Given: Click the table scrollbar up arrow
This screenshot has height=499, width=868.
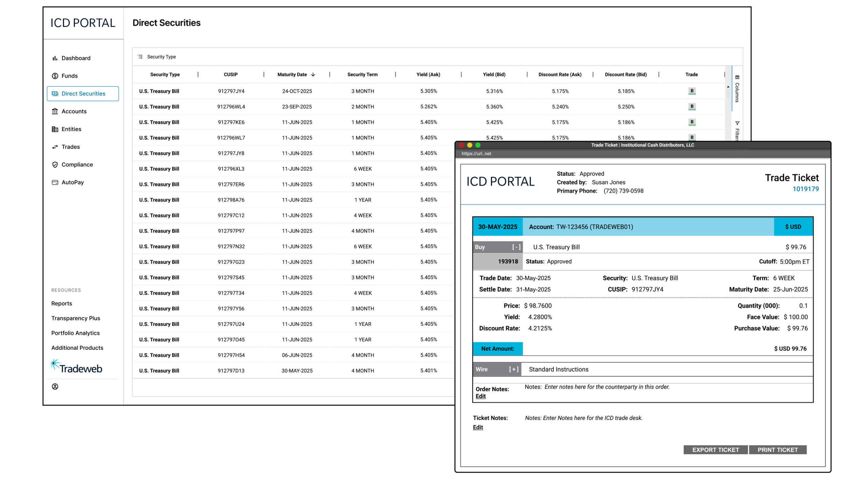Looking at the screenshot, I should pyautogui.click(x=728, y=87).
